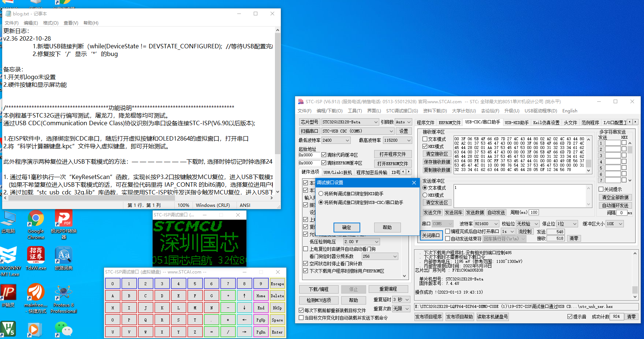Open mainfree 快捷方式 desktop icon
The height and width of the screenshot is (339, 644).
coord(36,298)
